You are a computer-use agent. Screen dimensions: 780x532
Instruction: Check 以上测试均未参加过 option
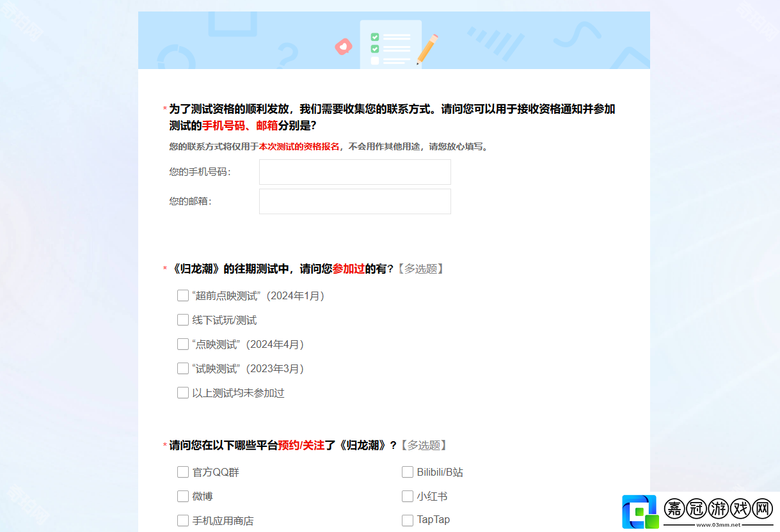coord(183,393)
